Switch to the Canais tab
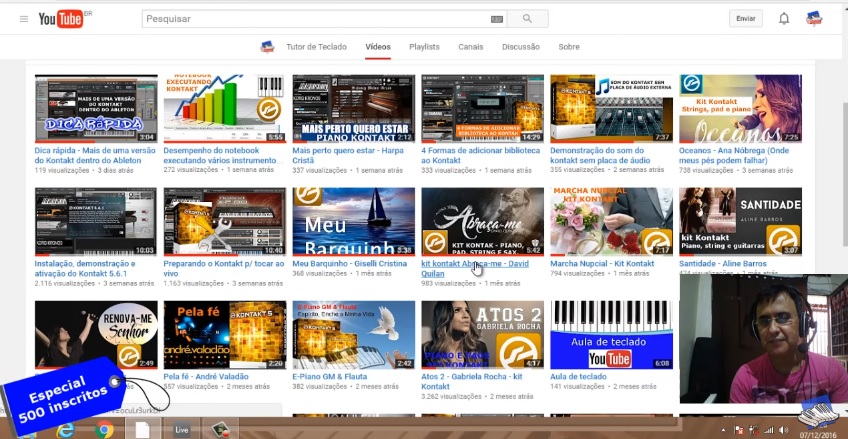 (471, 47)
